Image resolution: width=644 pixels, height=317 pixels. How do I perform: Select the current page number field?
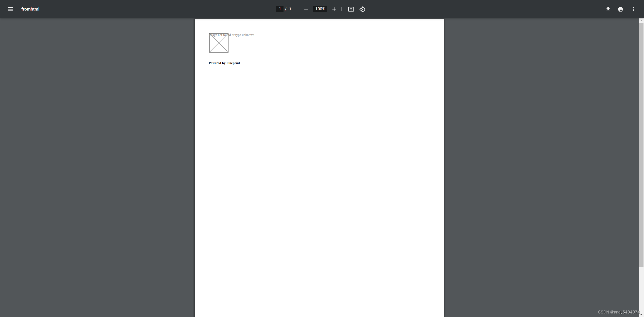click(279, 9)
